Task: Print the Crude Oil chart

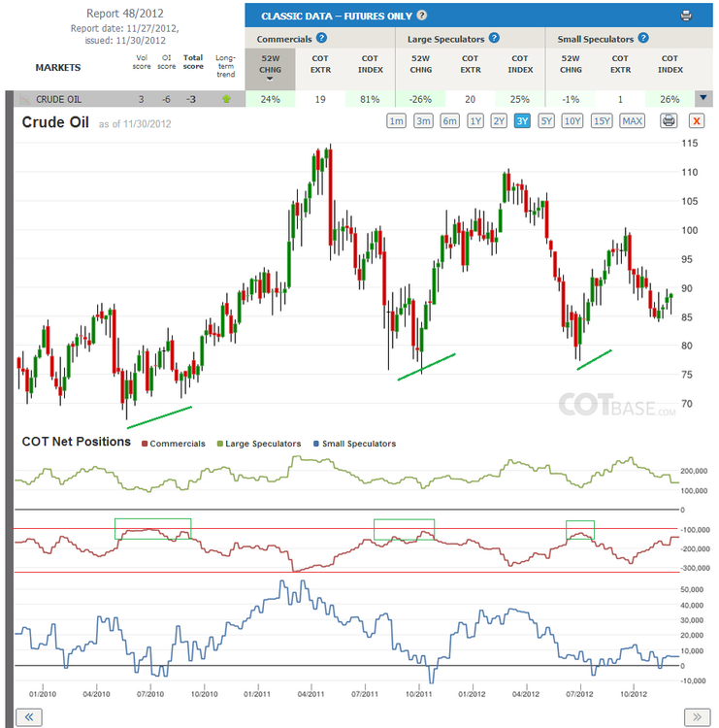Action: tap(669, 121)
